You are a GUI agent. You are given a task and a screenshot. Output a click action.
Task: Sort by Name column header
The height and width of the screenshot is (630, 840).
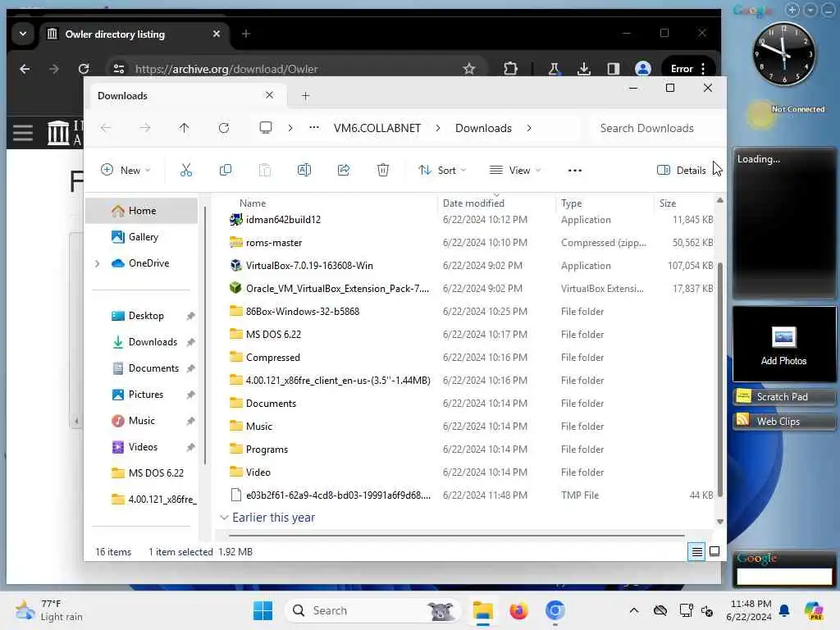(x=253, y=203)
